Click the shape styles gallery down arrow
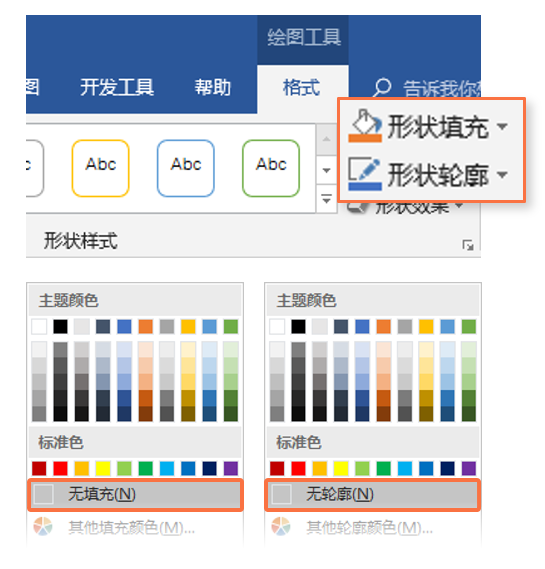This screenshot has height=569, width=545. (x=327, y=170)
